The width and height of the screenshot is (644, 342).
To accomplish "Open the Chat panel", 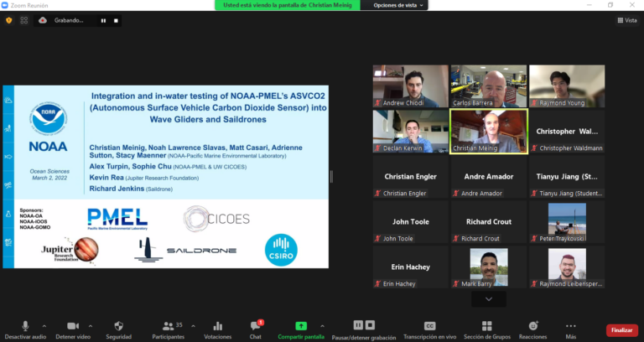I will click(256, 326).
